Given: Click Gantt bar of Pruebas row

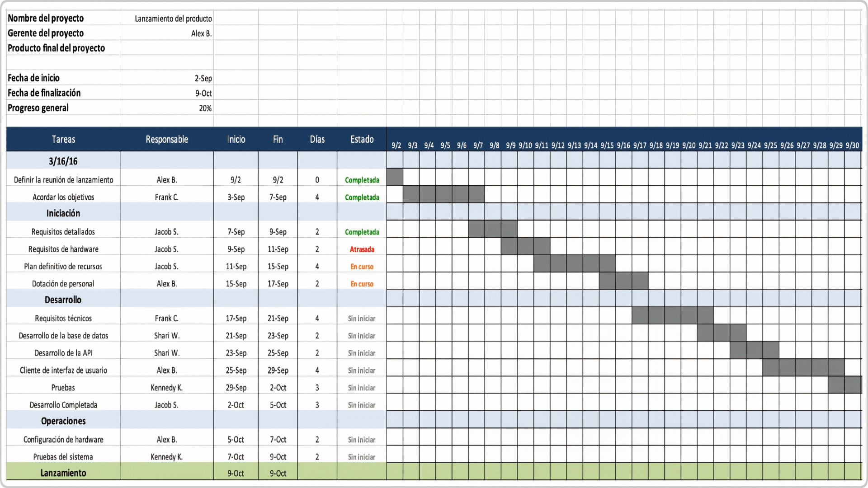Looking at the screenshot, I should (x=845, y=385).
